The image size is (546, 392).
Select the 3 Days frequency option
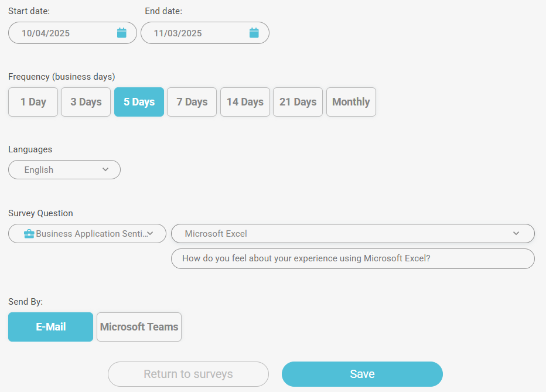(86, 102)
